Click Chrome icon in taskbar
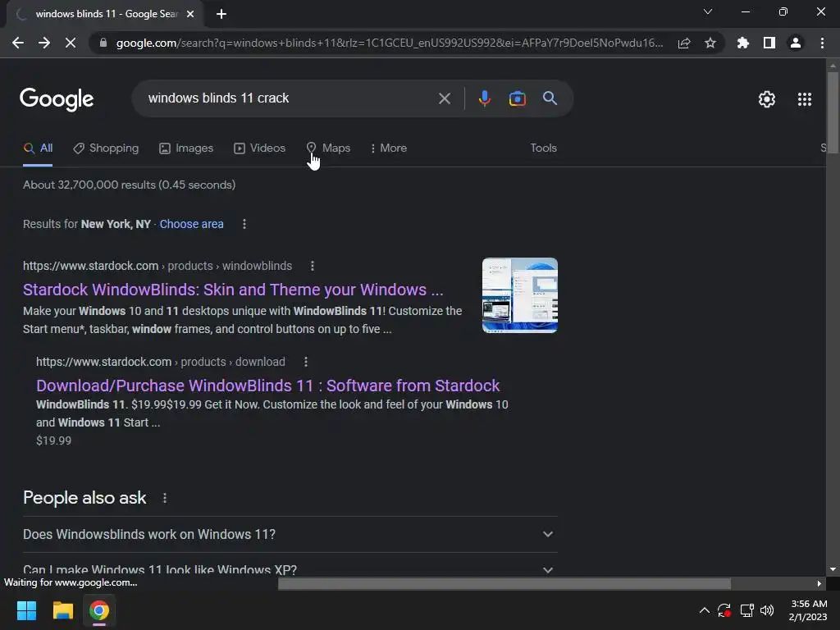Image resolution: width=840 pixels, height=630 pixels. coord(99,610)
